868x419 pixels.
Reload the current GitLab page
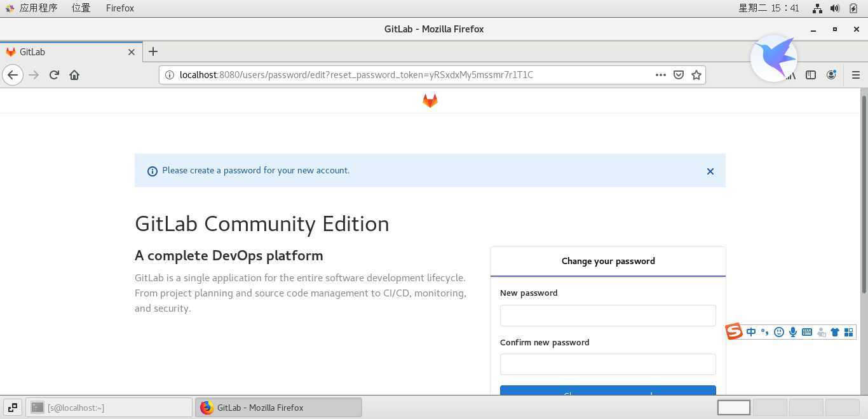pyautogui.click(x=54, y=75)
